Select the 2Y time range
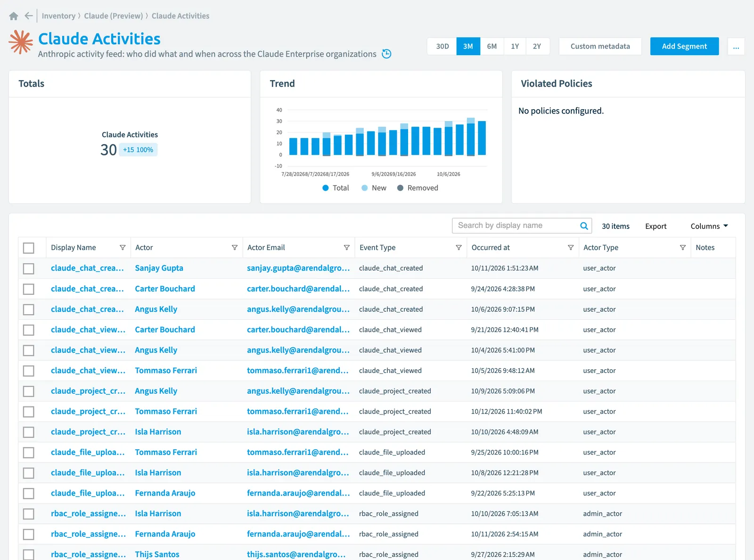This screenshot has height=560, width=754. coord(537,46)
